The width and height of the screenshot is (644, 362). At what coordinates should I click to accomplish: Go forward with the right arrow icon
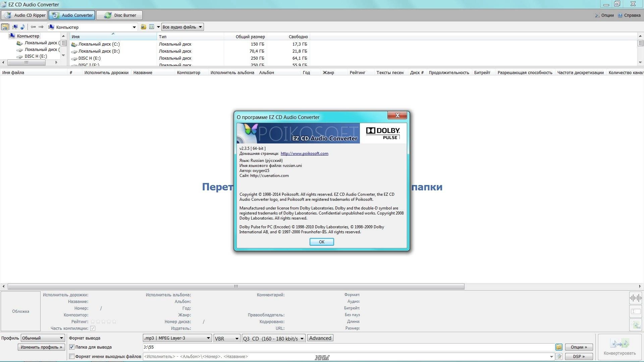click(x=41, y=27)
